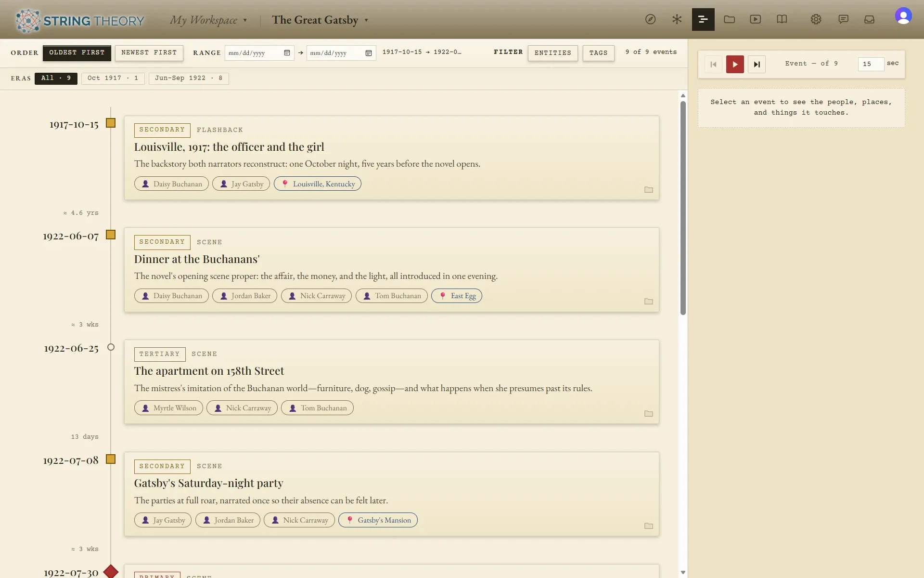Select Newest First ordering

coord(149,53)
